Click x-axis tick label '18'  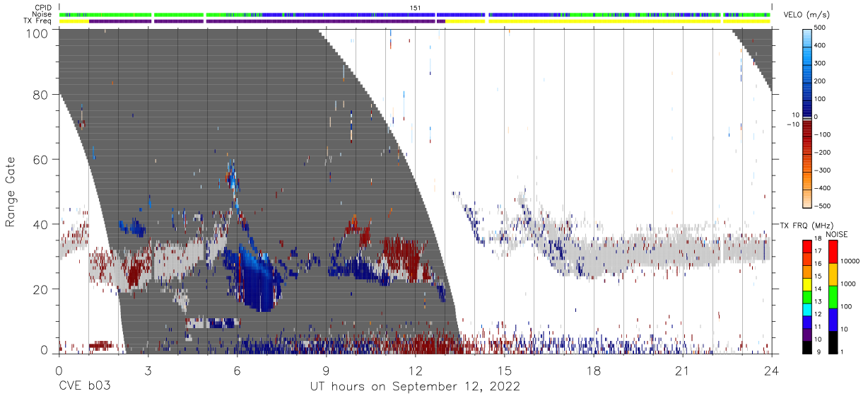594,370
